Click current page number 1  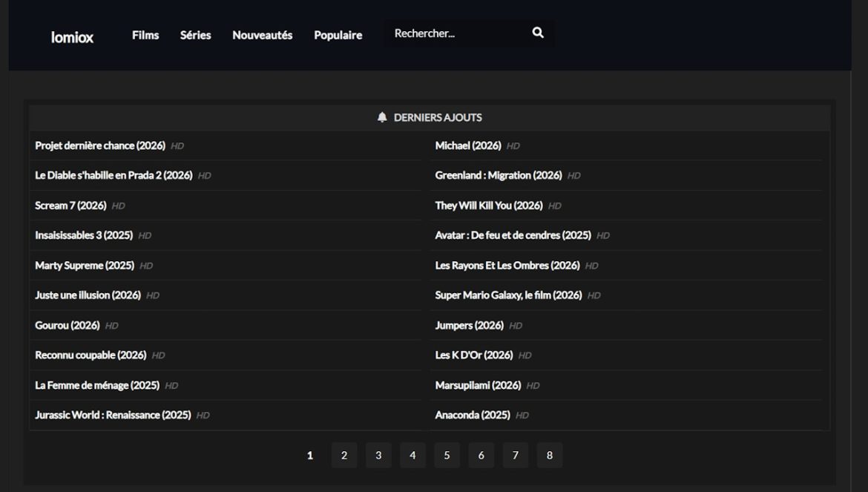(x=310, y=455)
